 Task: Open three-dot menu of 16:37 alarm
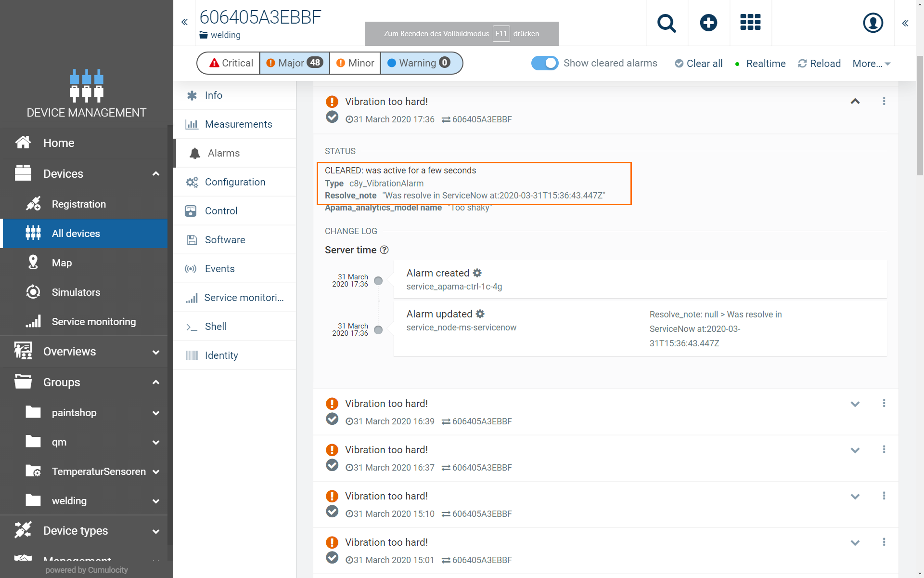[x=884, y=449]
